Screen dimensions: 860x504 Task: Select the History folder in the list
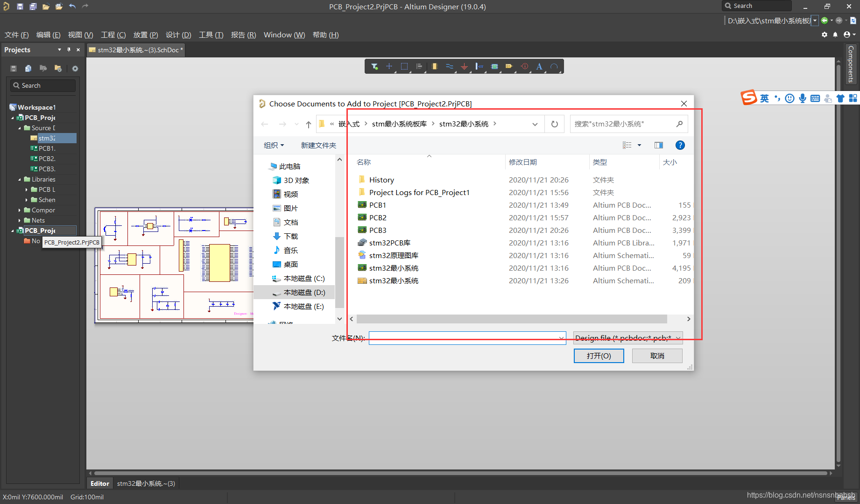[381, 180]
